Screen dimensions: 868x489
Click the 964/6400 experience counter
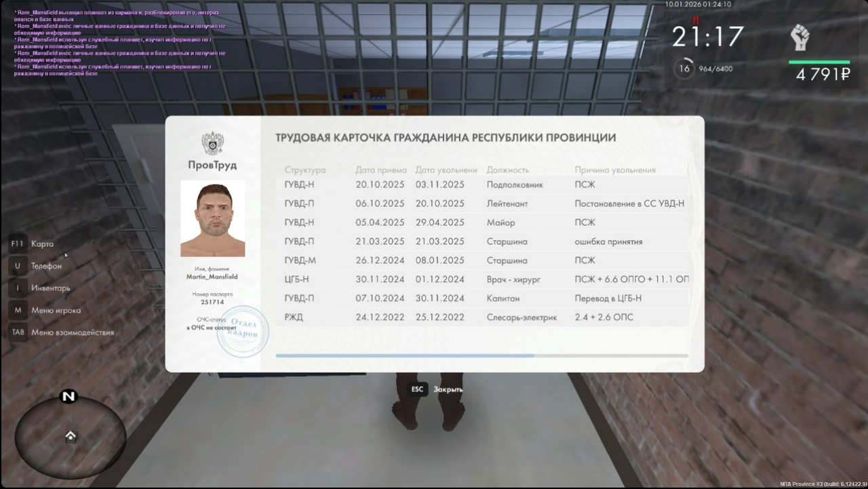(715, 69)
